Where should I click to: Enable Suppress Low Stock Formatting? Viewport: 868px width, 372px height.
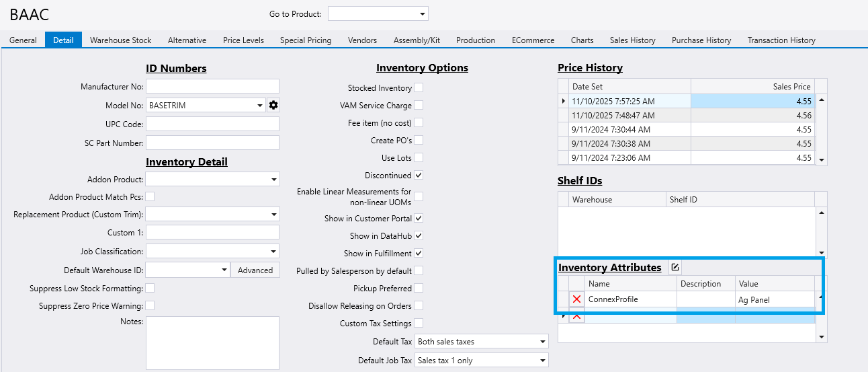pos(150,288)
